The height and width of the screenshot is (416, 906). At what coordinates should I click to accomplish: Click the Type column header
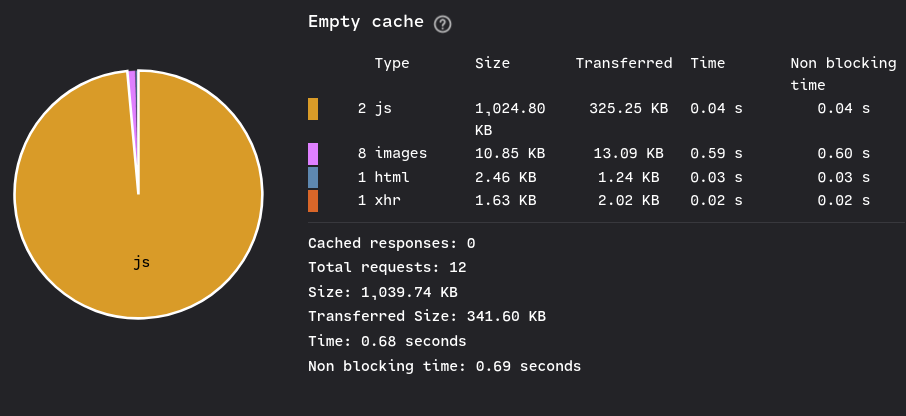(x=392, y=63)
